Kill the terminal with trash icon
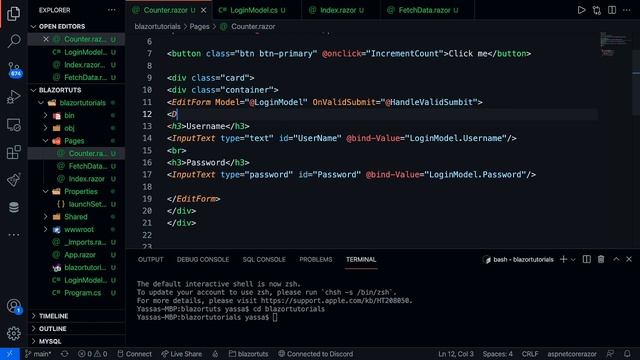 coord(601,259)
